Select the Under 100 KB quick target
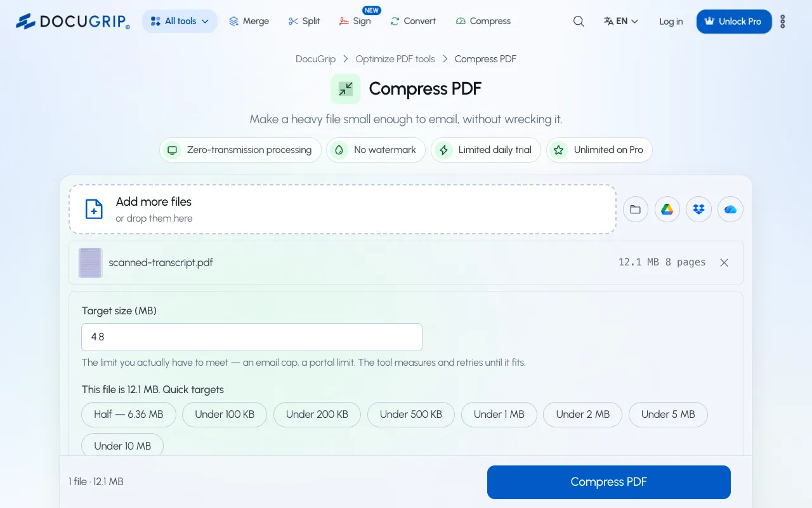Viewport: 812px width, 508px height. click(x=225, y=415)
